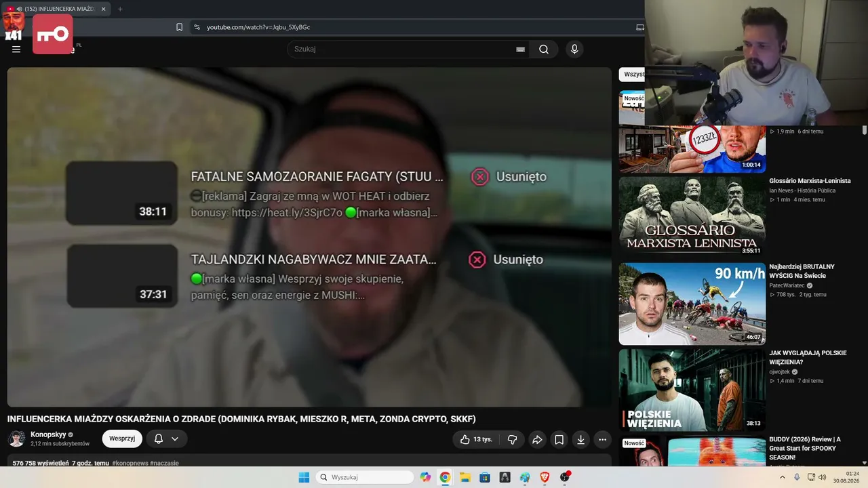
Task: Open File Explorer from the taskbar
Action: (465, 477)
